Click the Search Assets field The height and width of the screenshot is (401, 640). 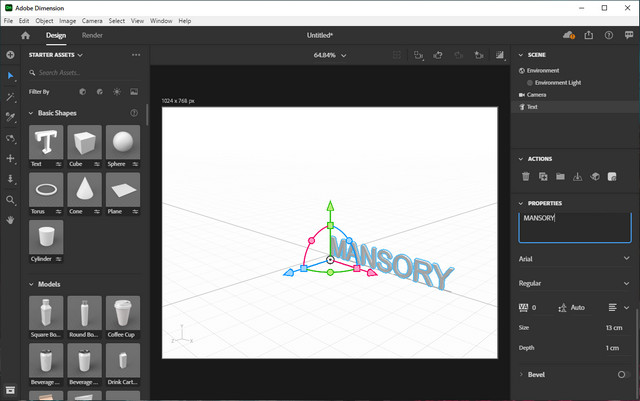tap(85, 73)
